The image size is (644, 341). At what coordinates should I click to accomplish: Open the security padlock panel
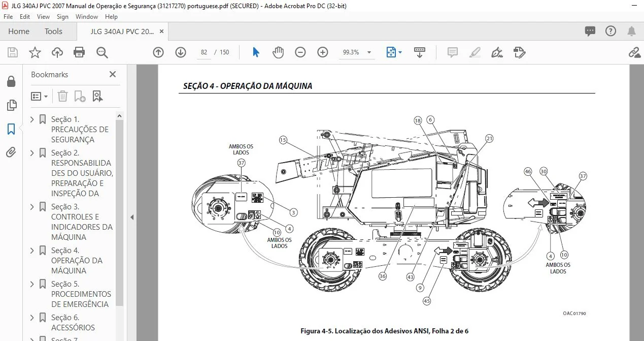tap(11, 81)
